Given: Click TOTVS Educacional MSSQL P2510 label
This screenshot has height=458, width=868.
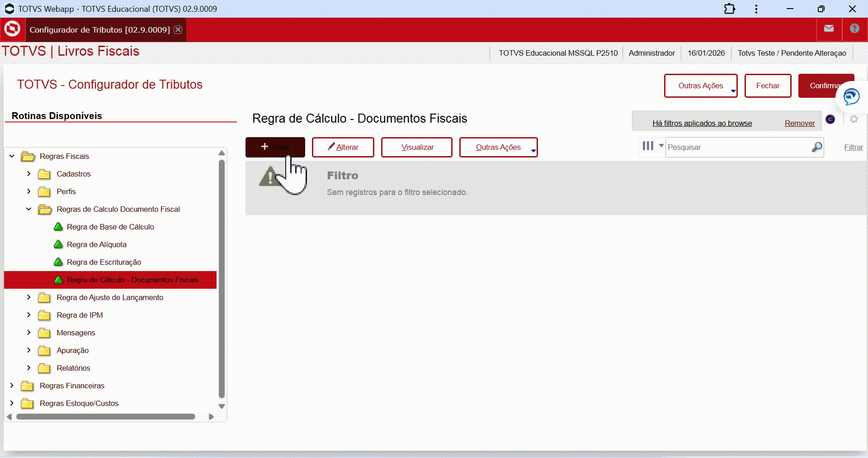Looking at the screenshot, I should click(558, 53).
